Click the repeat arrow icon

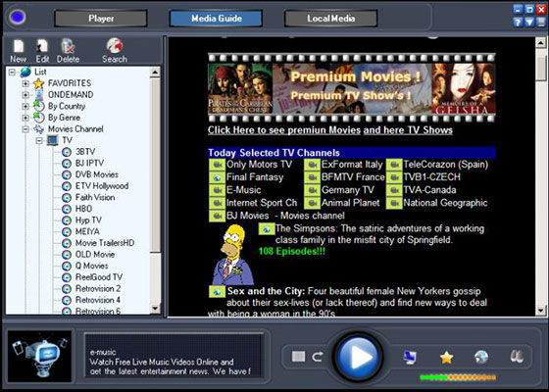[x=318, y=357]
